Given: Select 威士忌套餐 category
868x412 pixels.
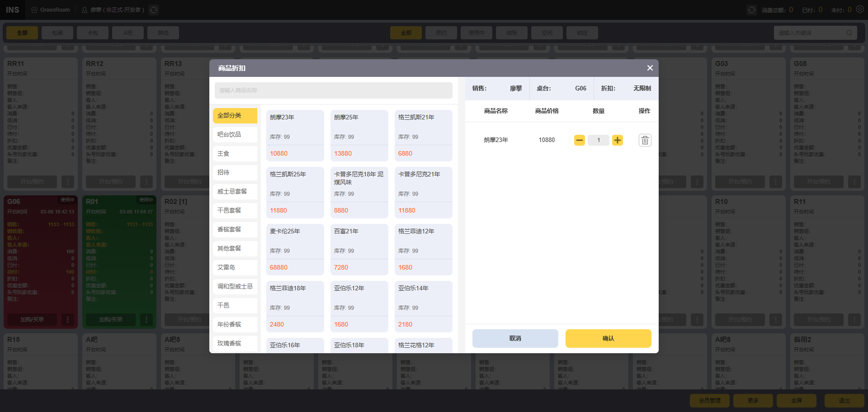Looking at the screenshot, I should pyautogui.click(x=235, y=192).
